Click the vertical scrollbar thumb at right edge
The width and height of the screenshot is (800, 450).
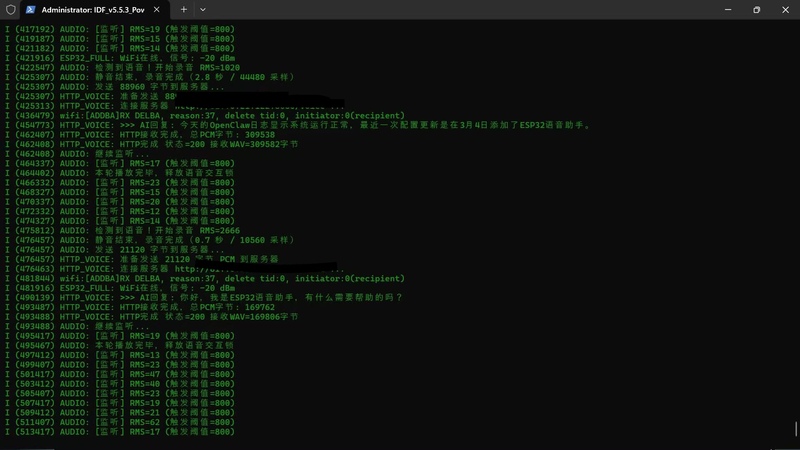(x=796, y=429)
